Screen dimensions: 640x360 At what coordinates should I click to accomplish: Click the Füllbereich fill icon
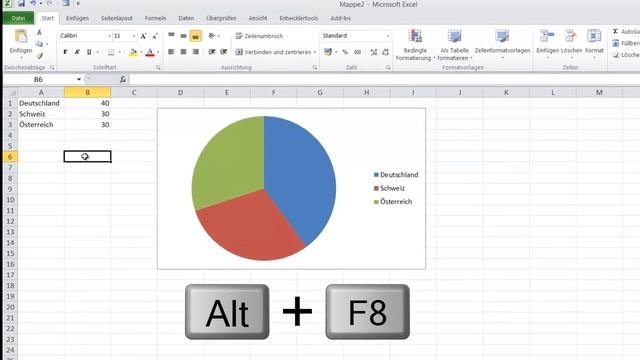click(x=616, y=43)
